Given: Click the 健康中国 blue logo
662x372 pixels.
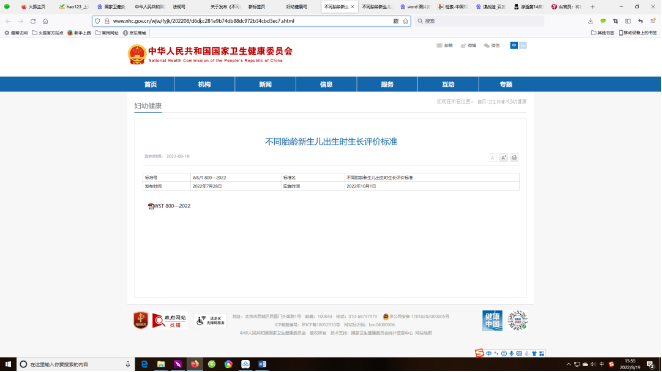Looking at the screenshot, I should pos(492,320).
